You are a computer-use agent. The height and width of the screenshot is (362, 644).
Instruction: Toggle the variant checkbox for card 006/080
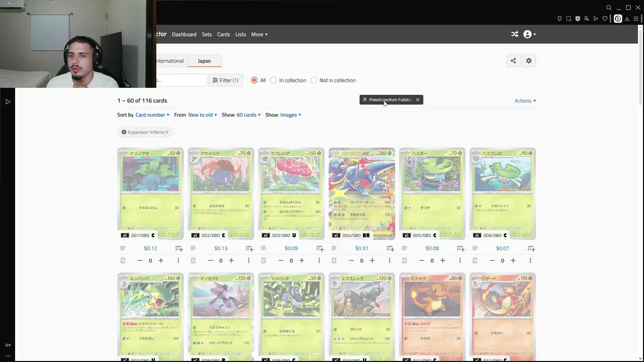pos(474,260)
